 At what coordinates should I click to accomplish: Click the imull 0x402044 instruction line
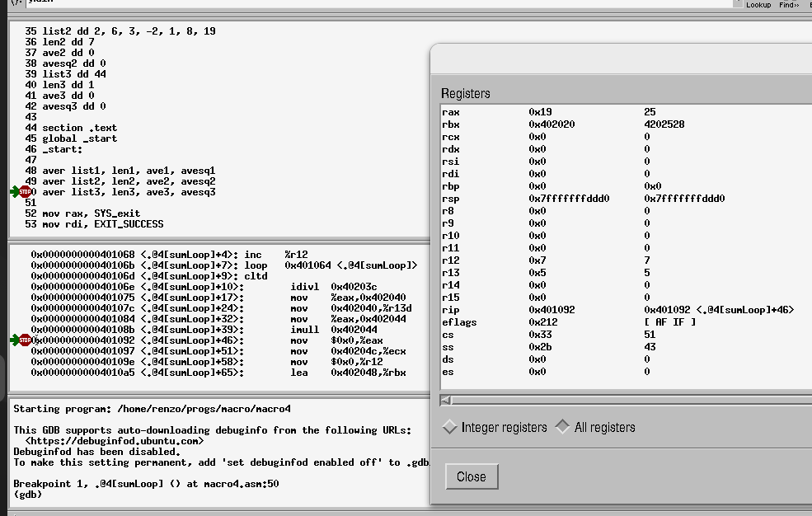click(204, 330)
